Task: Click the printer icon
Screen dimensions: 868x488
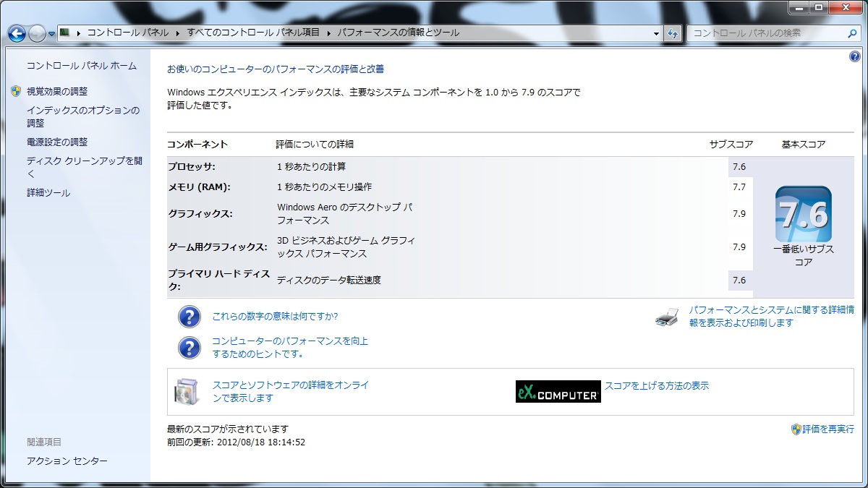Action: [x=667, y=317]
